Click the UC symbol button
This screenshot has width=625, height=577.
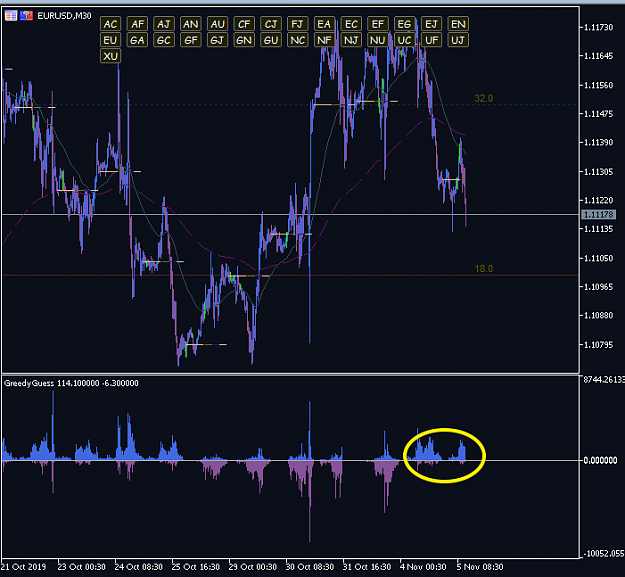coord(405,40)
